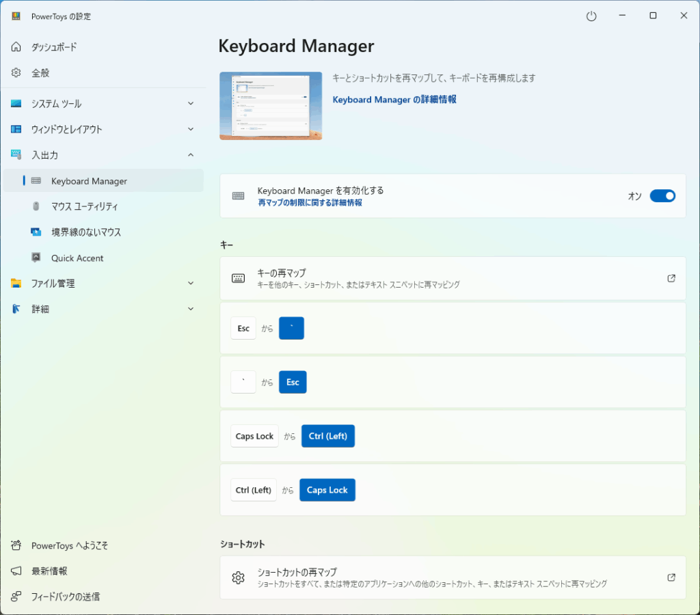Select Quick Accent in the sidebar
The width and height of the screenshot is (700, 615).
[x=103, y=258]
